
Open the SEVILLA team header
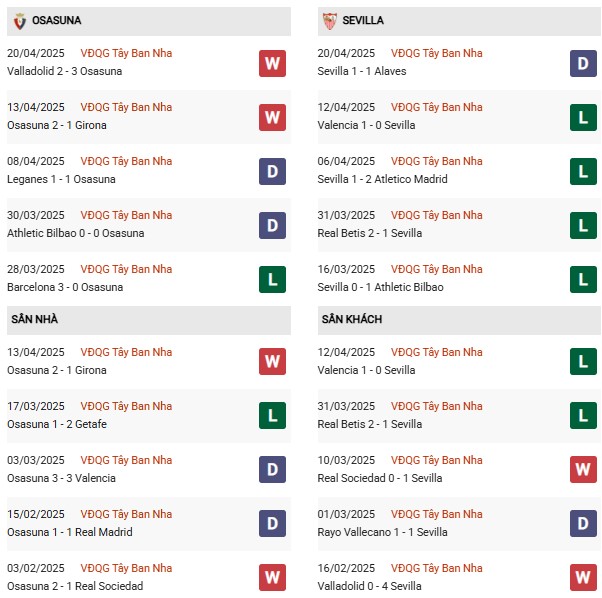(x=459, y=21)
